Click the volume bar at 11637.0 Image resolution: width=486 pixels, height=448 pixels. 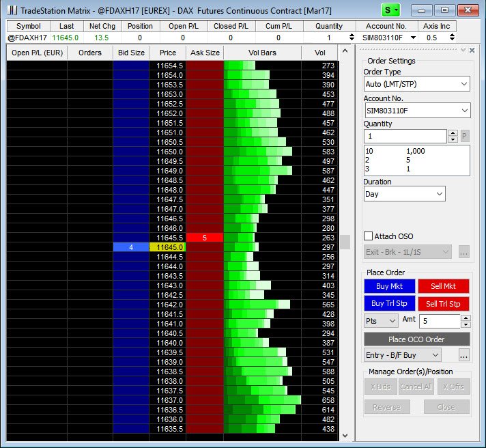click(x=262, y=400)
